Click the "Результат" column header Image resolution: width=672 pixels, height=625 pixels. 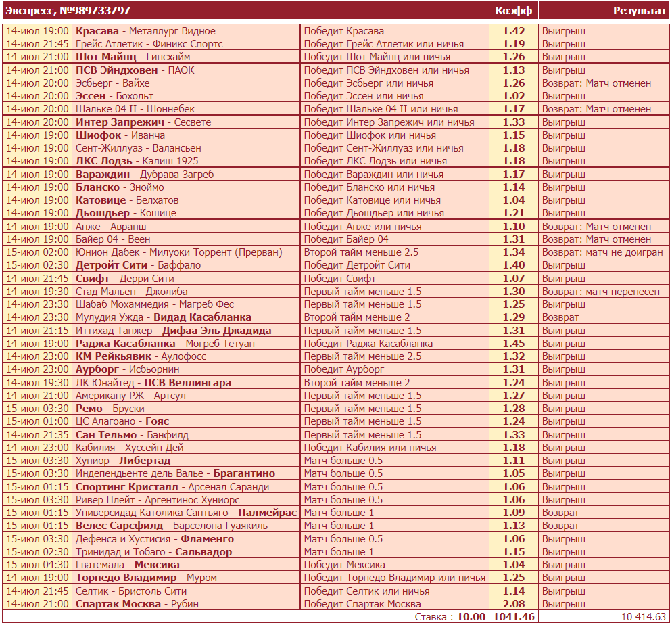tap(639, 11)
